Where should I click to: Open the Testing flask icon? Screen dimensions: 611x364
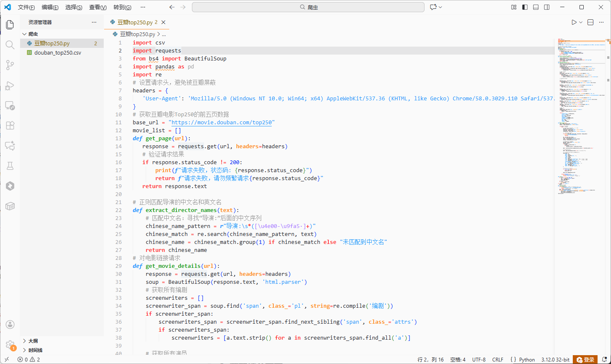coord(10,166)
